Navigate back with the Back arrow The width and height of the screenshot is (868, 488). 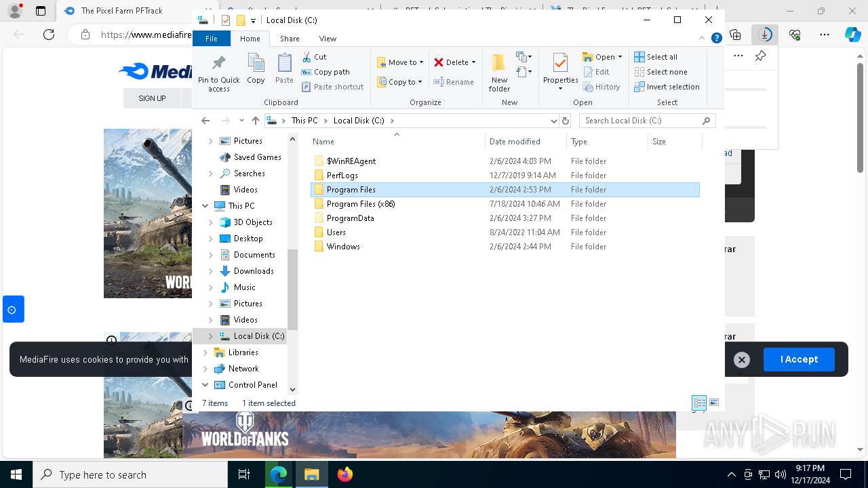[205, 121]
